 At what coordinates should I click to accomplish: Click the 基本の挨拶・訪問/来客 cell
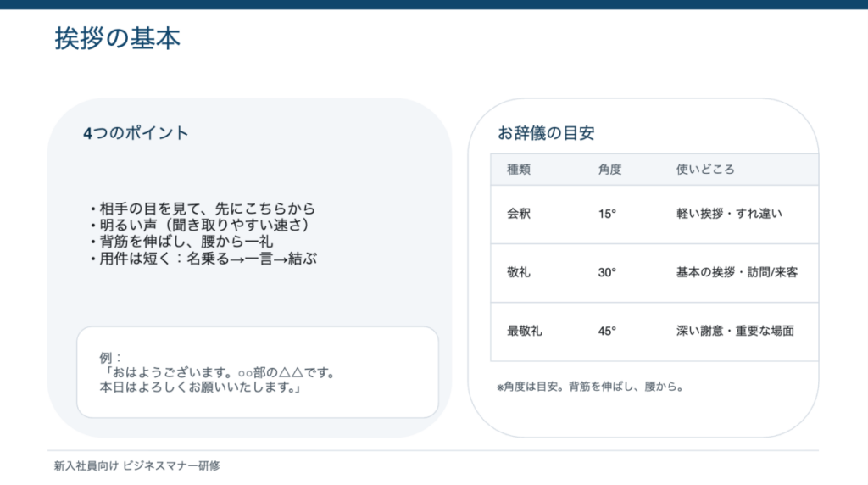(x=737, y=273)
